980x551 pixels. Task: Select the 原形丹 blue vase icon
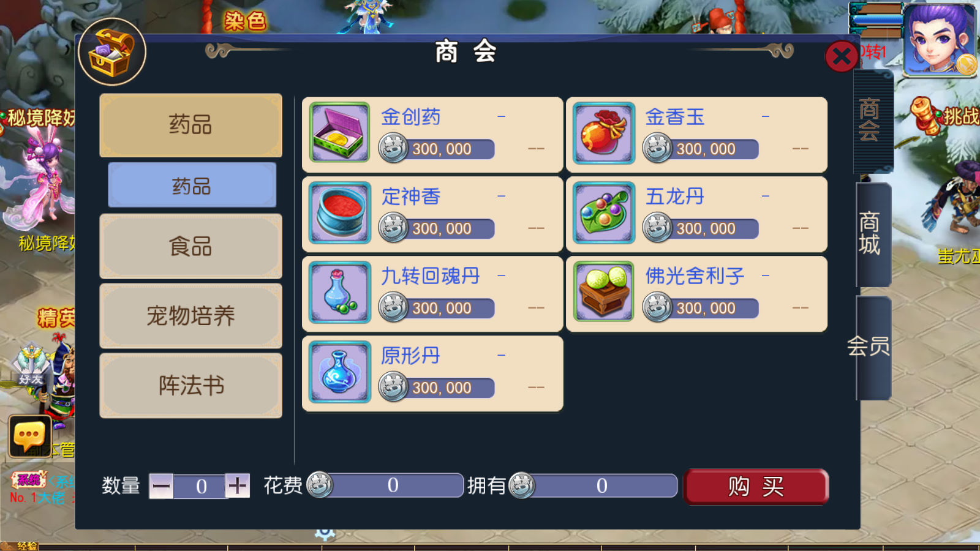339,371
